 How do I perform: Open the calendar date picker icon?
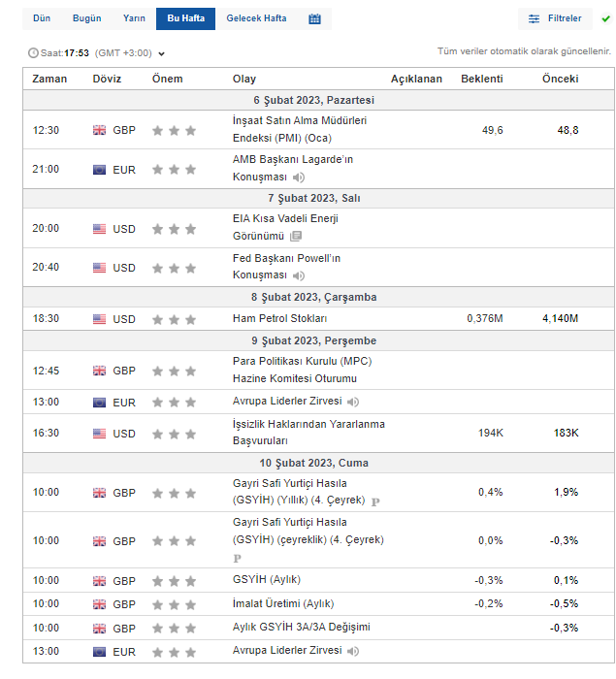point(314,19)
